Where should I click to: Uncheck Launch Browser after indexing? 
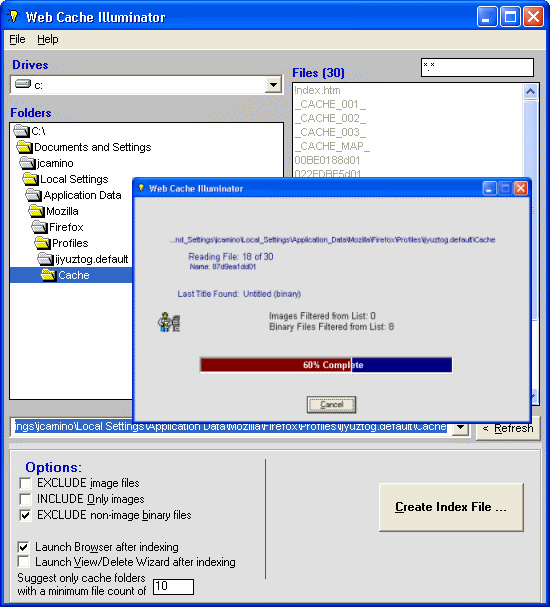click(x=23, y=547)
